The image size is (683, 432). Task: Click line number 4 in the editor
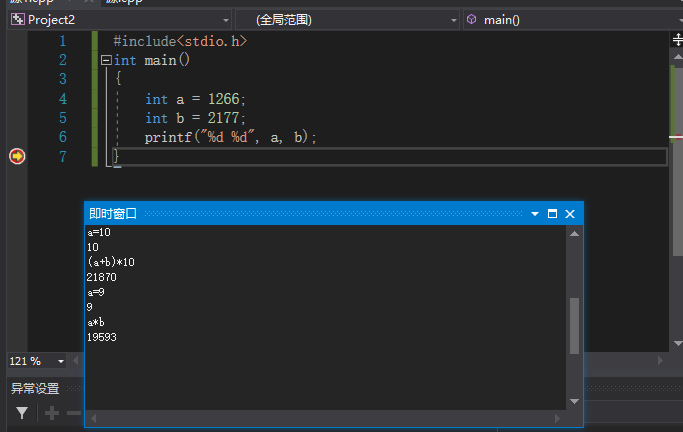(63, 99)
